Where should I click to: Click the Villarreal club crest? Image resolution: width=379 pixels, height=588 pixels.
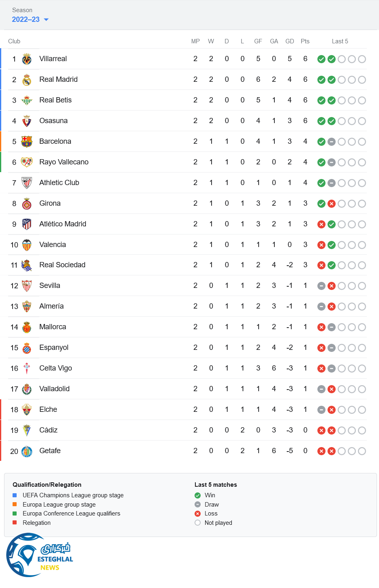27,59
